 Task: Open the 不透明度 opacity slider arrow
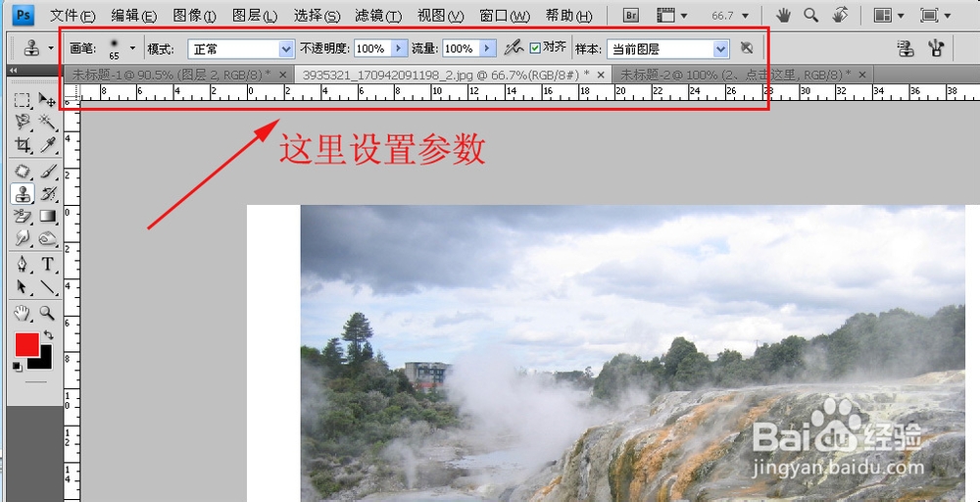coord(400,48)
